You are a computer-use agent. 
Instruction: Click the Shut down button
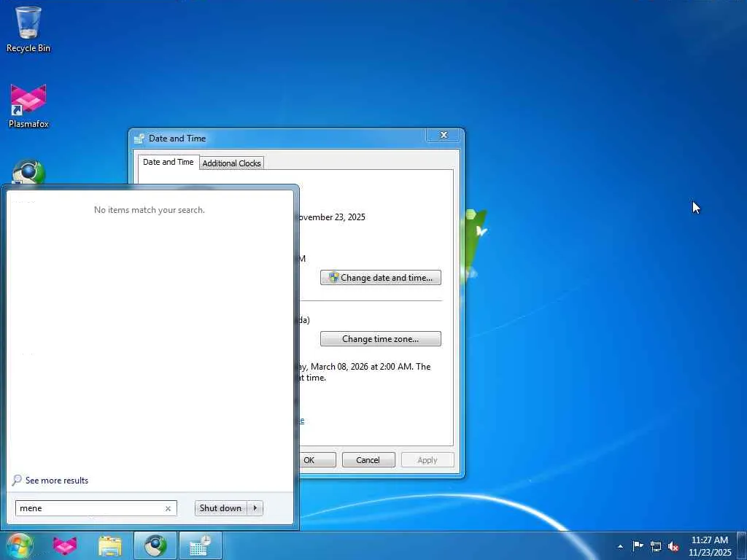[220, 508]
